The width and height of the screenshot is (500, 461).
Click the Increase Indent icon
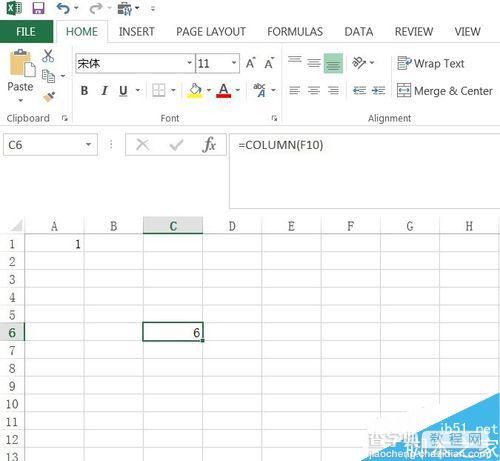[378, 90]
